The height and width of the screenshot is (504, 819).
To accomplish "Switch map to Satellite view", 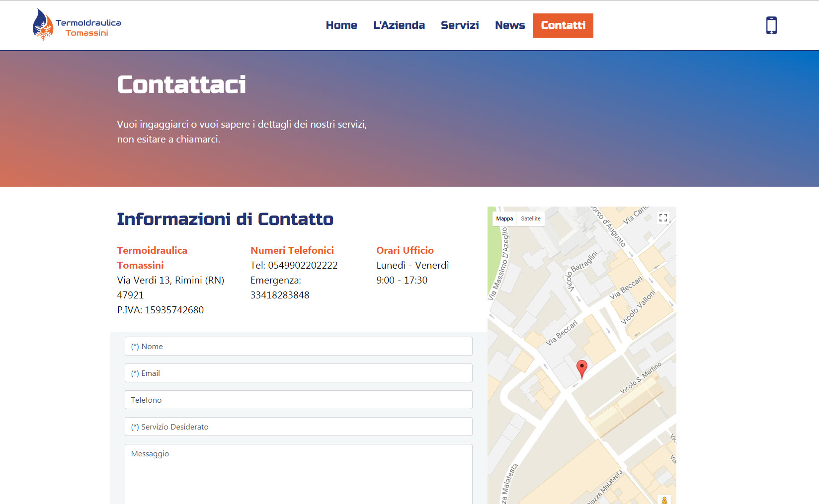I will point(530,218).
